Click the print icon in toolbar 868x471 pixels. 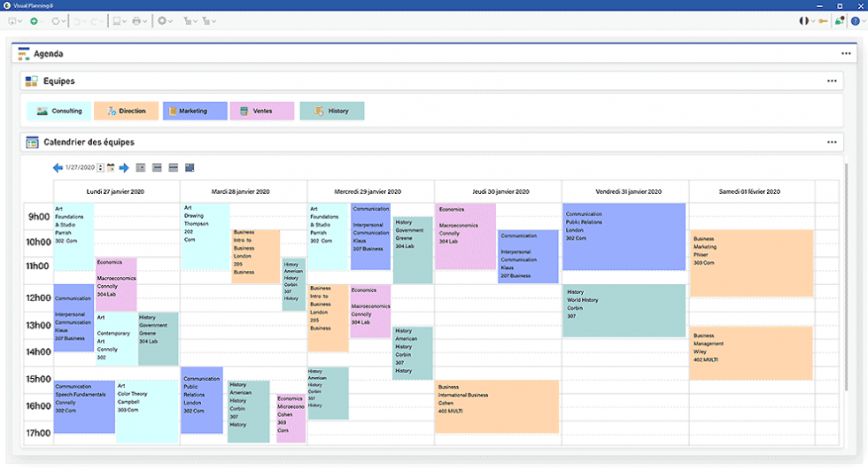pos(136,20)
